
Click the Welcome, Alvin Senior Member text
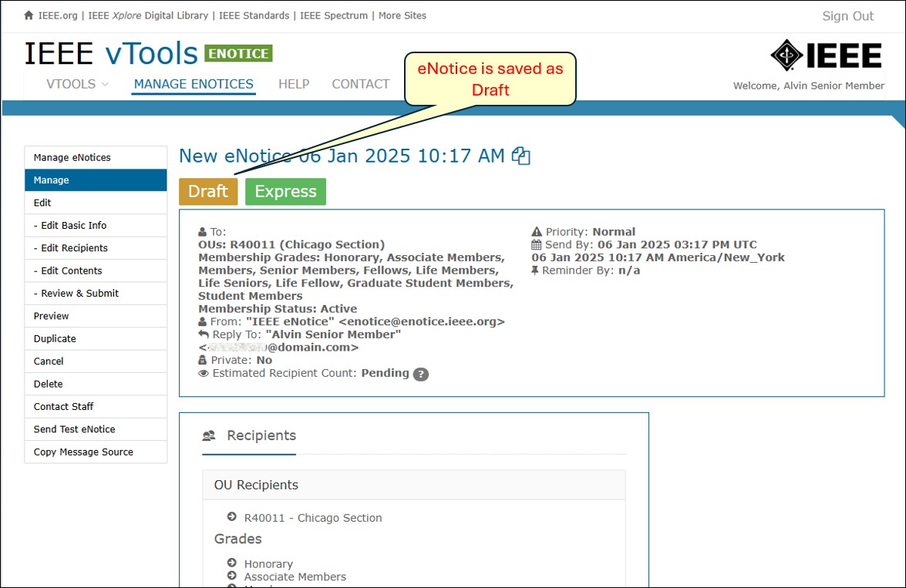pyautogui.click(x=808, y=86)
